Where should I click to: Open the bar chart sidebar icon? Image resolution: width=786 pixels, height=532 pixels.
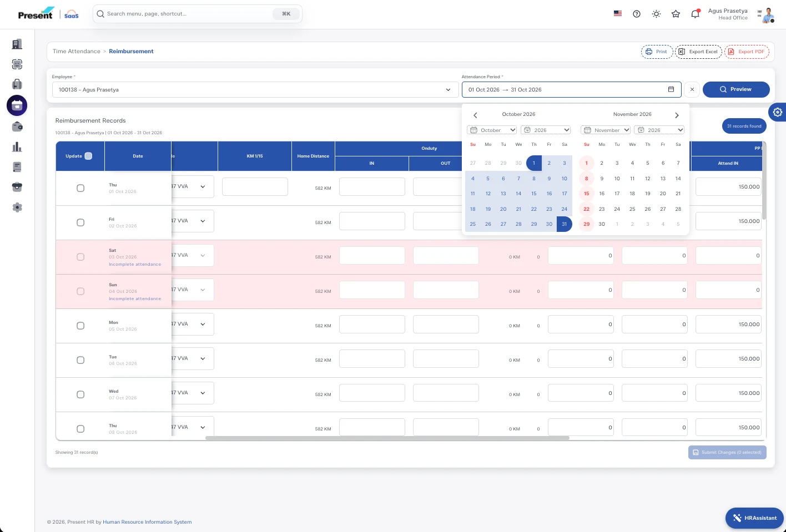17,147
